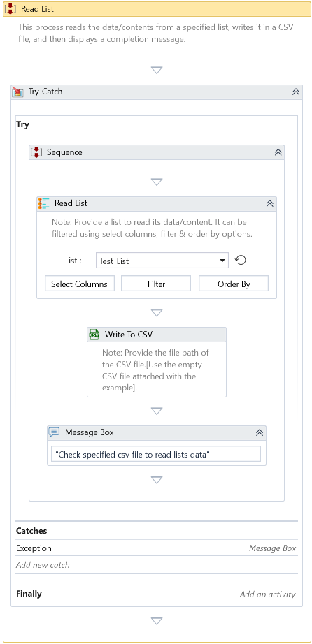The height and width of the screenshot is (644, 312).
Task: Select the Write To CSV title
Action: coord(129,335)
